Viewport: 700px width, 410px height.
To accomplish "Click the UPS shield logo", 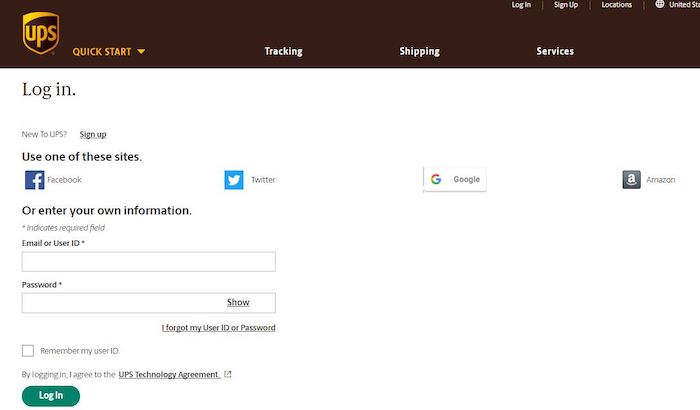I will (x=41, y=33).
